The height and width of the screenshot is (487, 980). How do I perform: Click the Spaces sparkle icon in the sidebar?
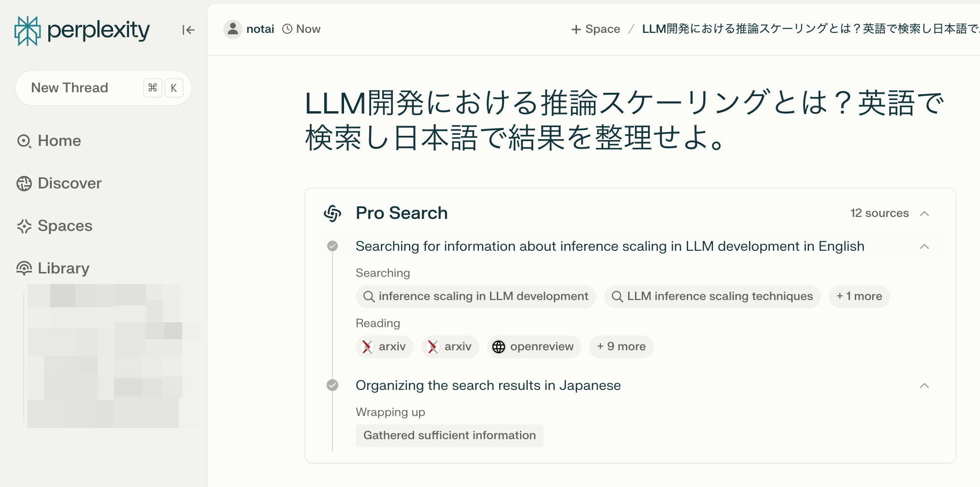(24, 226)
